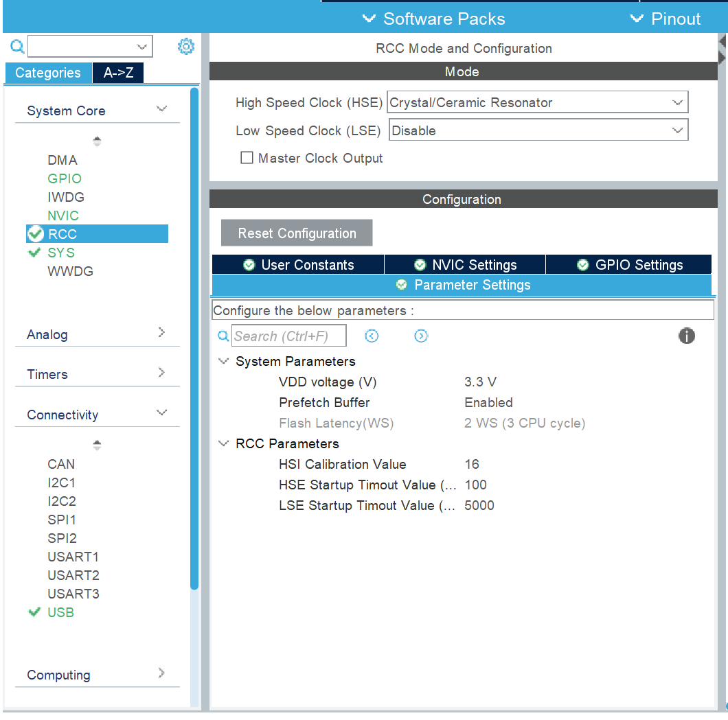
Task: Click the info icon in parameters panel
Action: (686, 336)
